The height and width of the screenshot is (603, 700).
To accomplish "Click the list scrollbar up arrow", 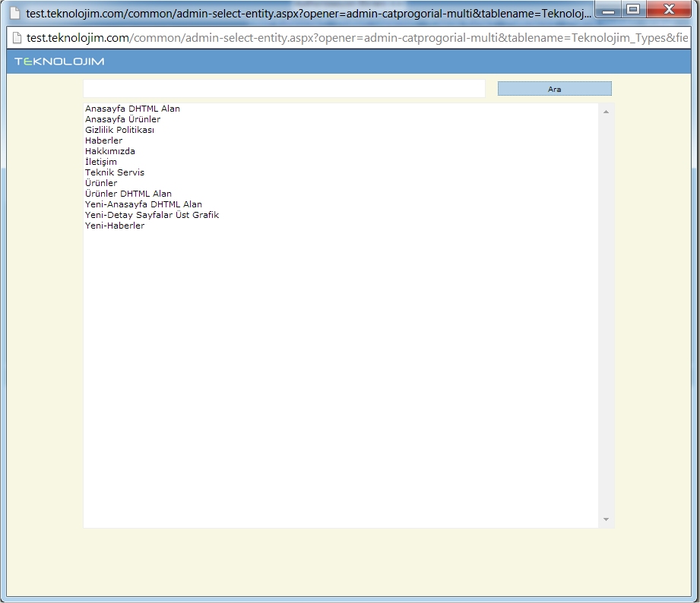I will 606,112.
